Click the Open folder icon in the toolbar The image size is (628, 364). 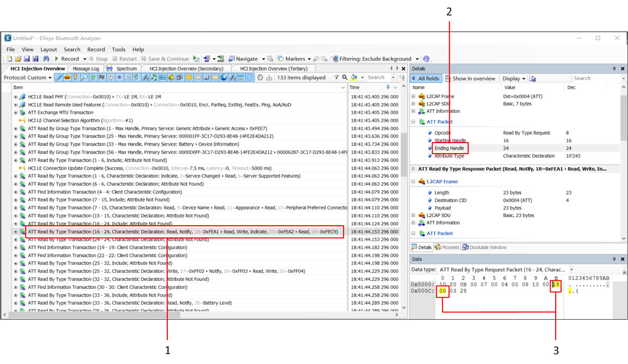pyautogui.click(x=18, y=59)
